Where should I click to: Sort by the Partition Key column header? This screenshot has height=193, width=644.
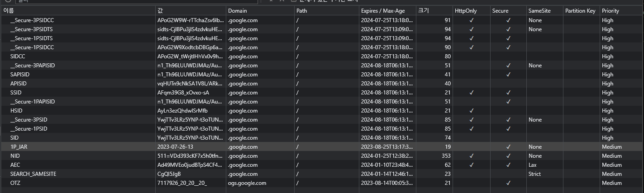(582, 11)
